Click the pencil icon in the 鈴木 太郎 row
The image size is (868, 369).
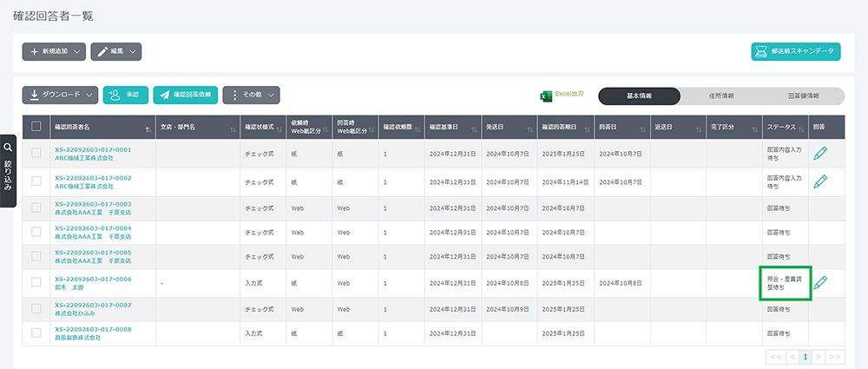(x=820, y=282)
